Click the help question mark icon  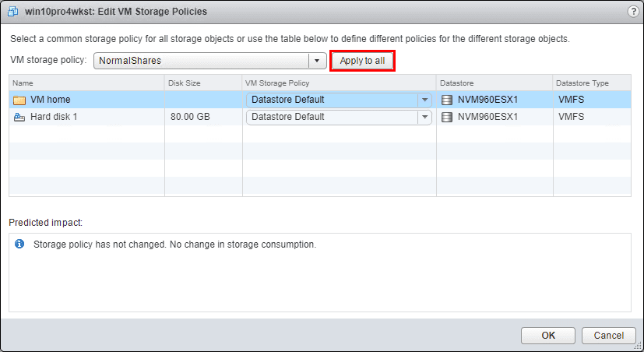coord(632,12)
